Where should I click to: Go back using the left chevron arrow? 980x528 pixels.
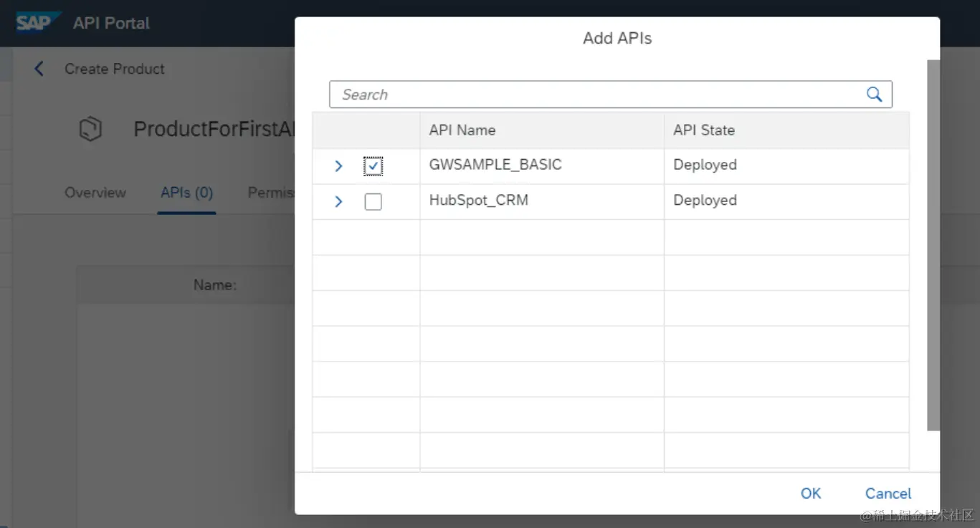point(39,69)
